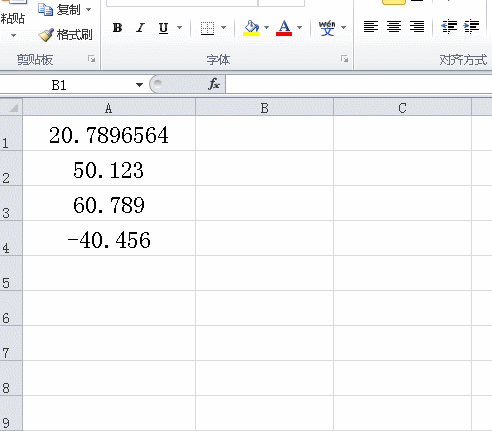Decrease indent
Viewport: 492px width, 431px height.
coord(449,27)
